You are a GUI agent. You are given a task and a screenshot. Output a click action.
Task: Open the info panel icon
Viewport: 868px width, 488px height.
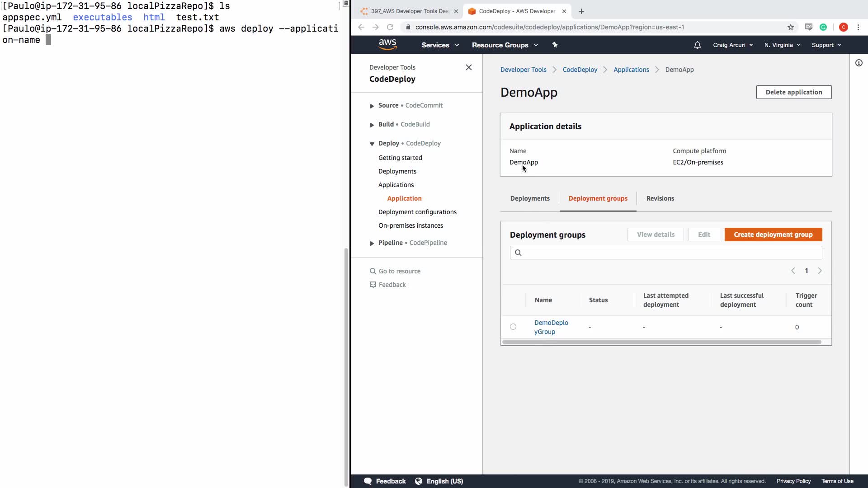coord(859,63)
